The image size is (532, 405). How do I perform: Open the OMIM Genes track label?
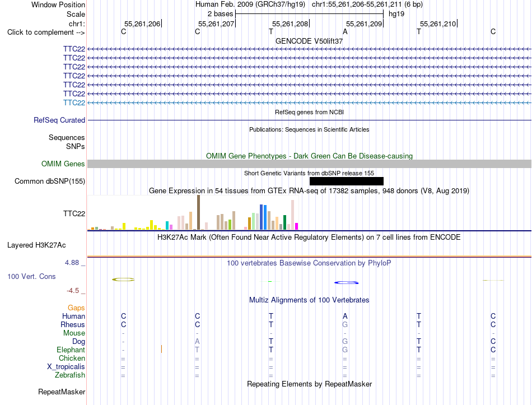click(63, 164)
